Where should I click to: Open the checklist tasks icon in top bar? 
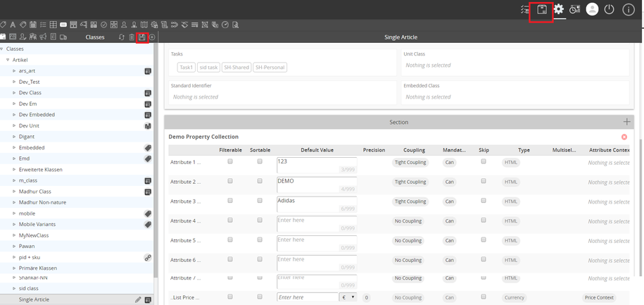pyautogui.click(x=524, y=10)
